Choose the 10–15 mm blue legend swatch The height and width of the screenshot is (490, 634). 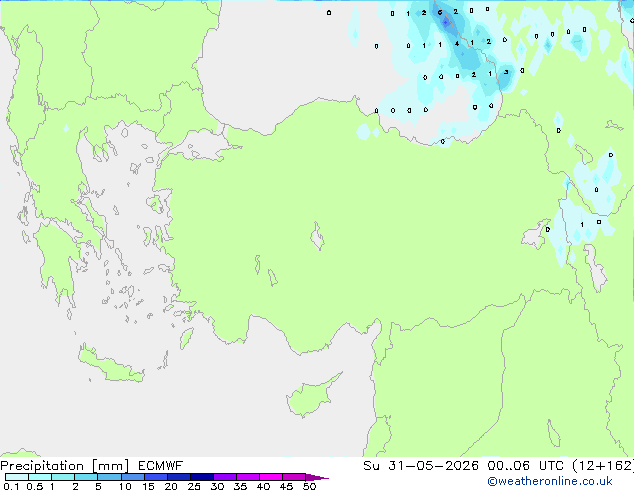click(x=132, y=477)
